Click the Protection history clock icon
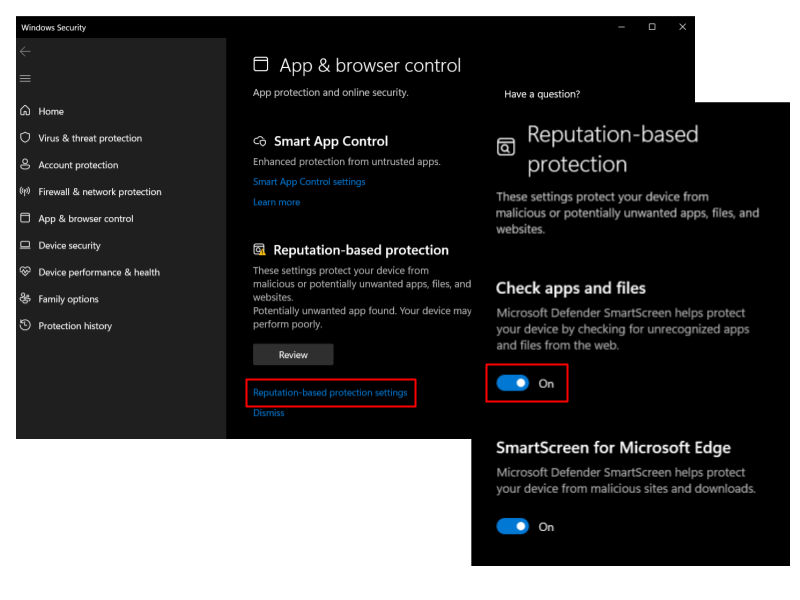The width and height of the screenshot is (800, 600). coord(25,326)
